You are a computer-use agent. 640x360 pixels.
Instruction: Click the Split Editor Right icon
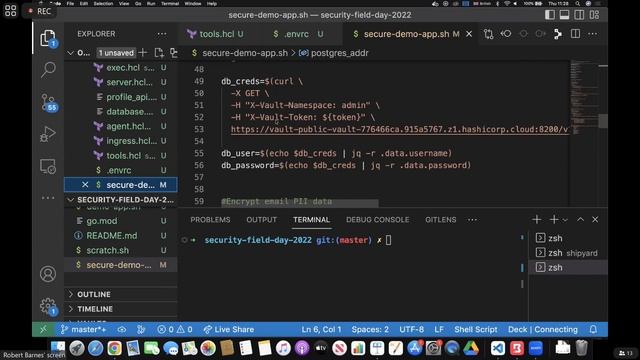575,34
